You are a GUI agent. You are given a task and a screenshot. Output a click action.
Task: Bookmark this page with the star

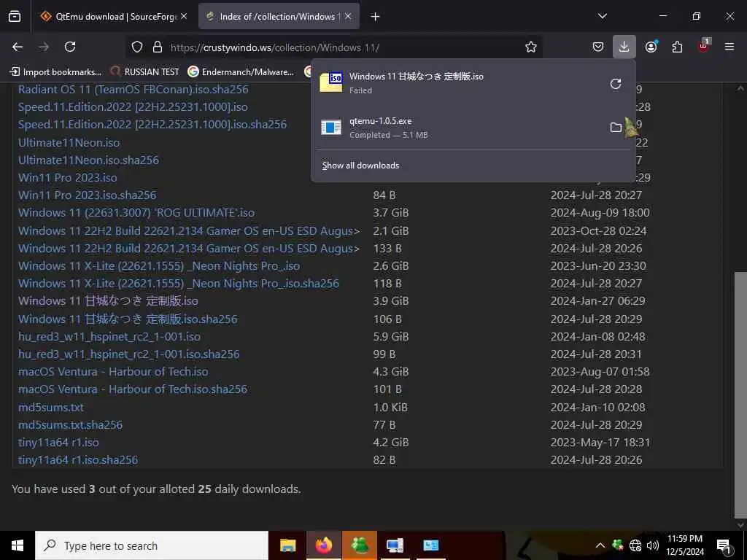531,47
